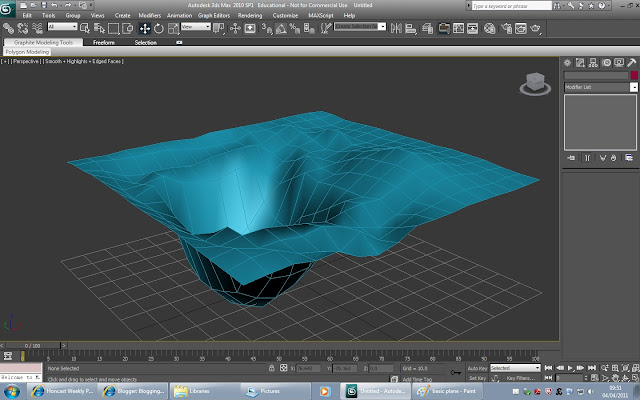The image size is (640, 400).
Task: Click the Set Key button
Action: pyautogui.click(x=476, y=378)
